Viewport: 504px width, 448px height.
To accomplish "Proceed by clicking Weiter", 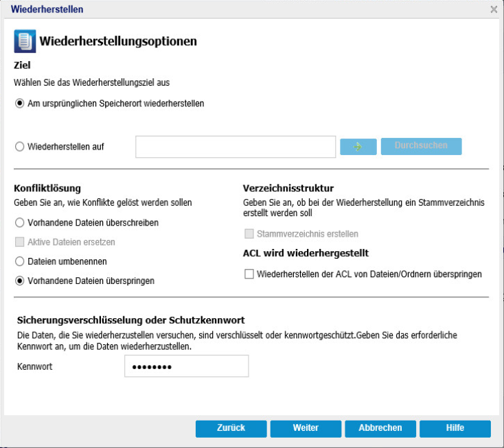I will (x=306, y=428).
